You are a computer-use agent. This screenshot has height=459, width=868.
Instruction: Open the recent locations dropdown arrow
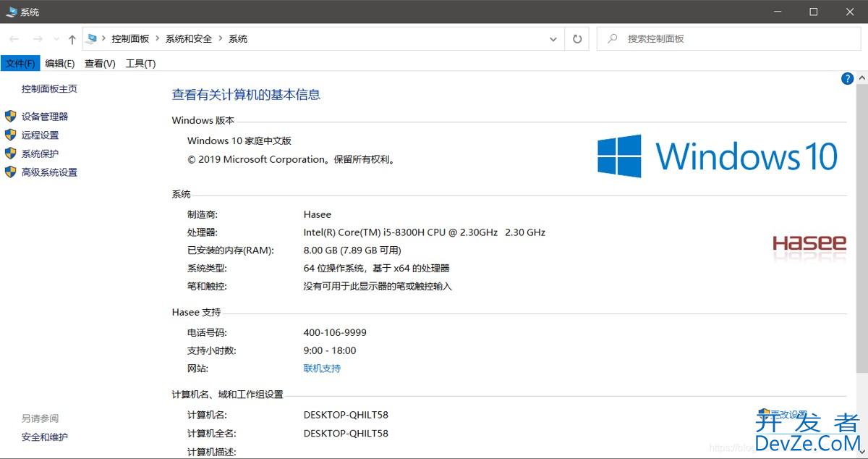tap(55, 39)
